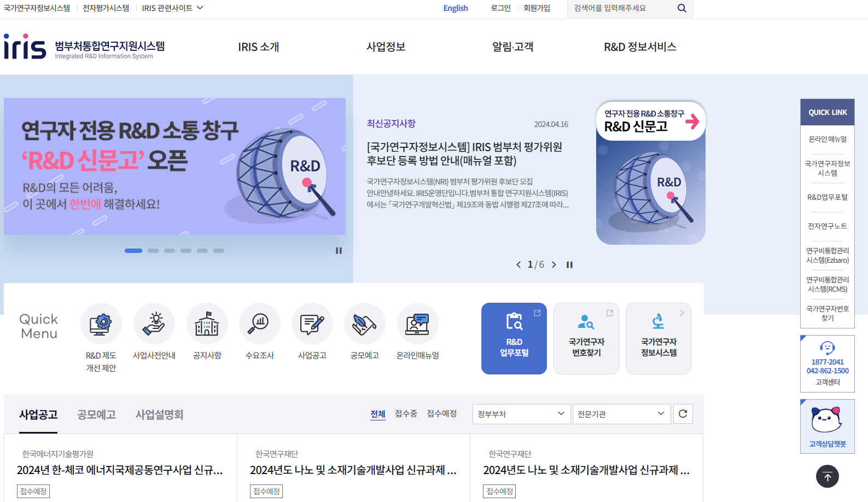Click the refresh filter icon button
Image resolution: width=868 pixels, height=502 pixels.
pyautogui.click(x=683, y=414)
